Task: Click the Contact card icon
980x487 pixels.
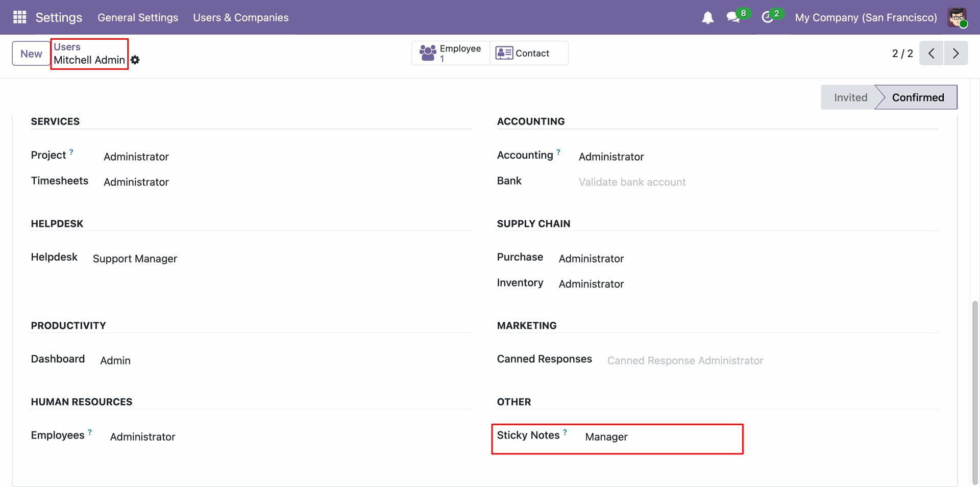Action: (504, 53)
